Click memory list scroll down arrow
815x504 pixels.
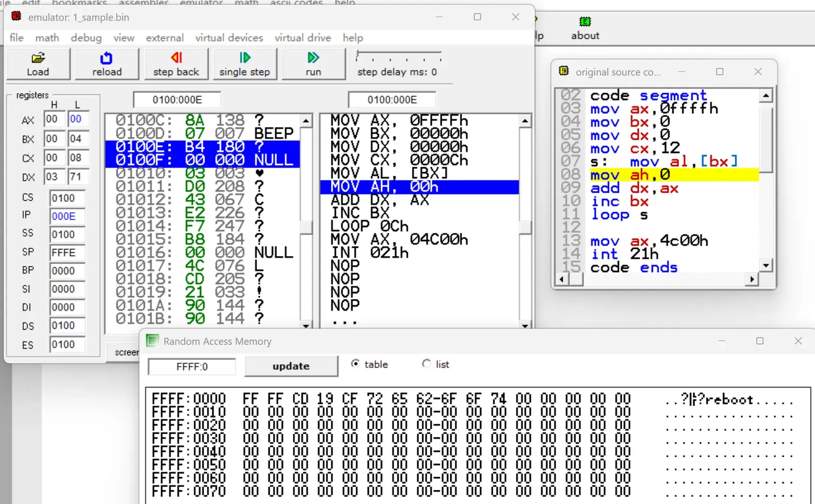tap(306, 325)
